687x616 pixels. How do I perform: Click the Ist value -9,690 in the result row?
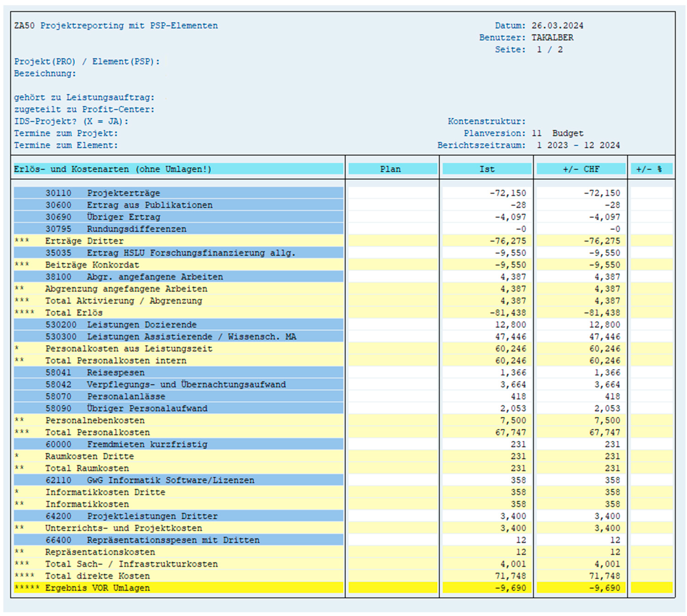tap(510, 588)
